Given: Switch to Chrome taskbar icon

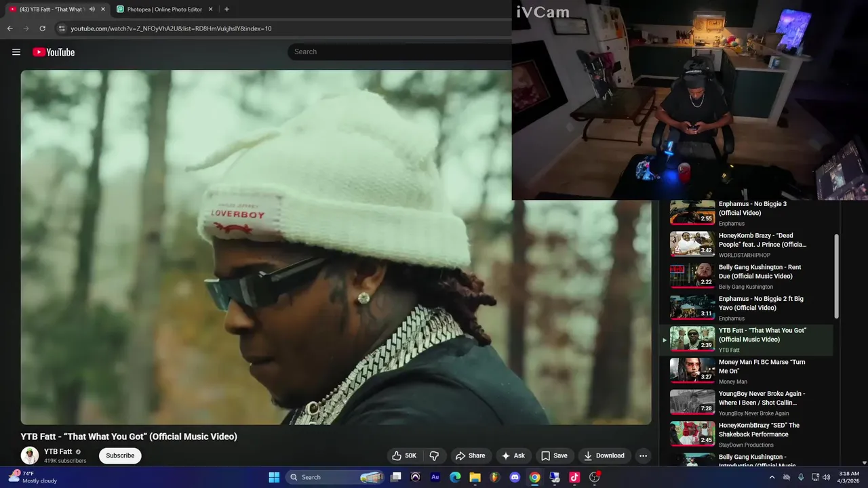Looking at the screenshot, I should (x=534, y=477).
